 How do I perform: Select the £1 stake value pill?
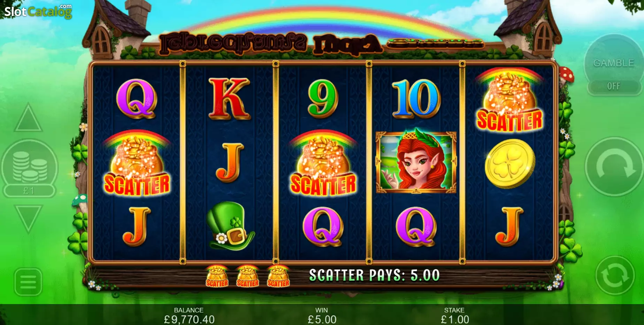29,191
